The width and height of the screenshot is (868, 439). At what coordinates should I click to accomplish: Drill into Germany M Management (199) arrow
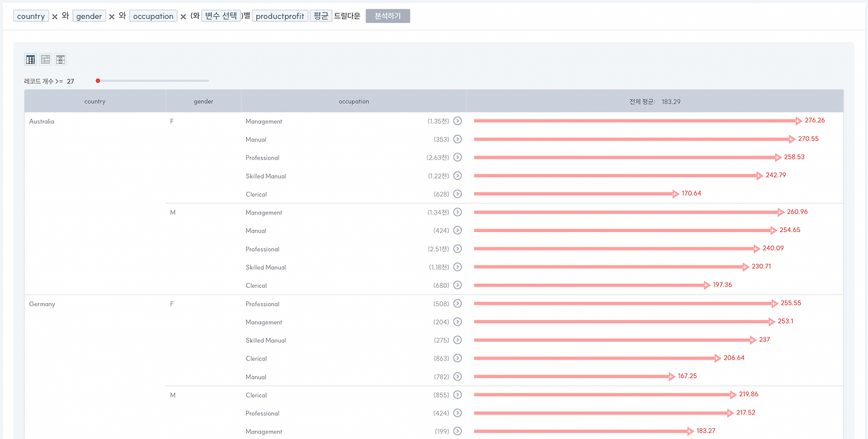tap(457, 432)
